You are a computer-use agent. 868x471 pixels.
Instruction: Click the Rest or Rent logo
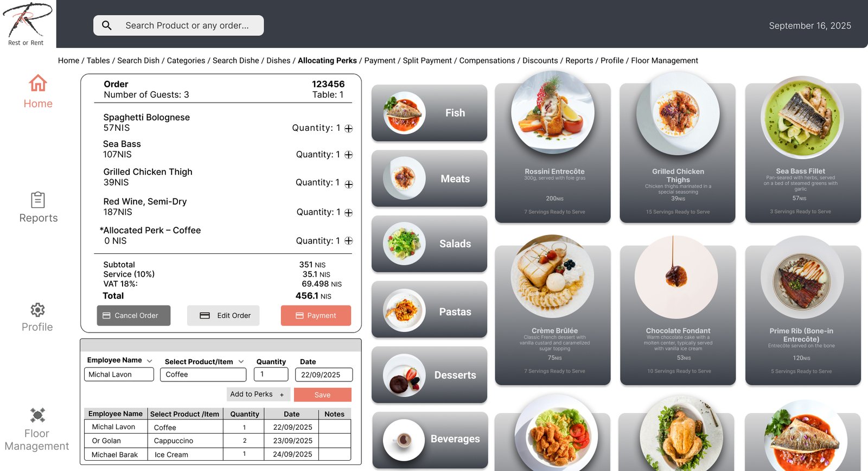[27, 24]
